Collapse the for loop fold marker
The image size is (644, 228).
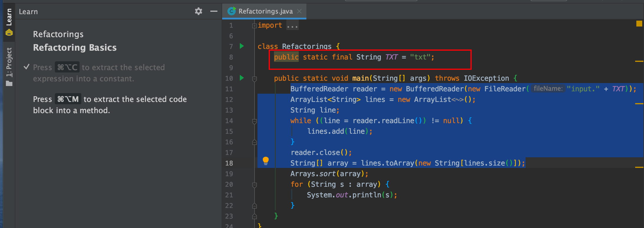coord(255,185)
